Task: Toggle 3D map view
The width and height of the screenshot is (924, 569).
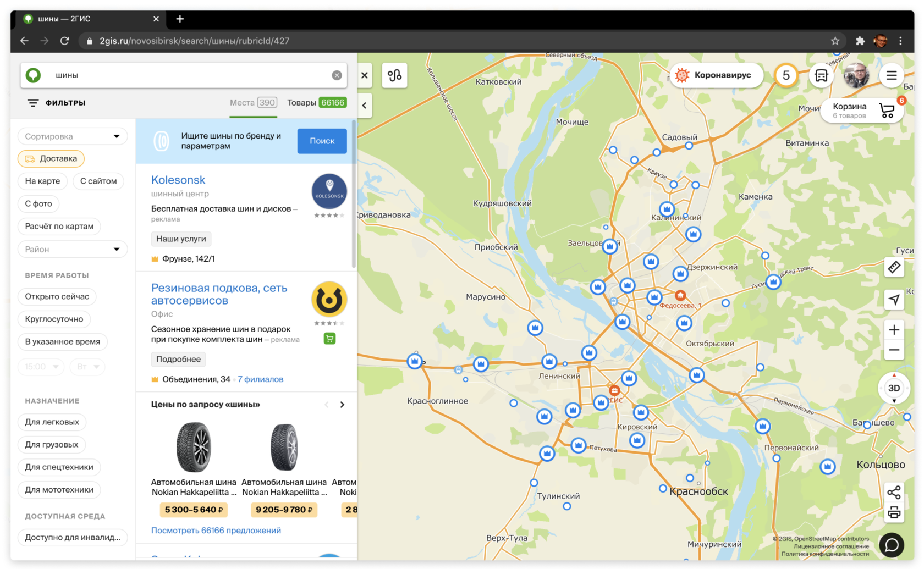Action: (894, 388)
